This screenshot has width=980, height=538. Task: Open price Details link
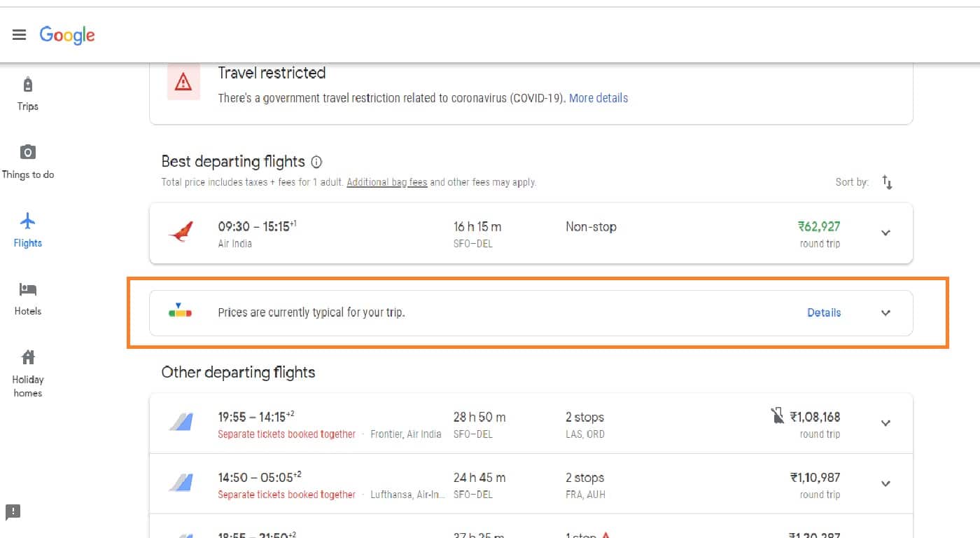[824, 312]
